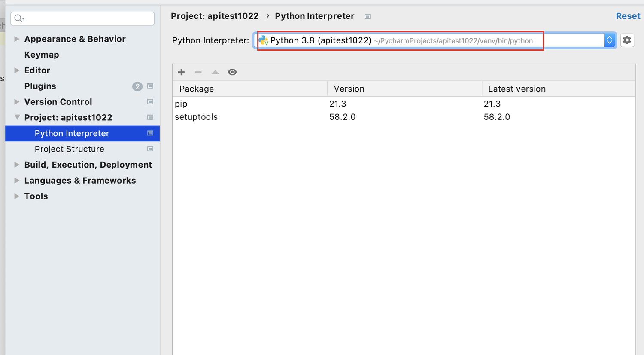Expand the Editor section

coord(17,70)
